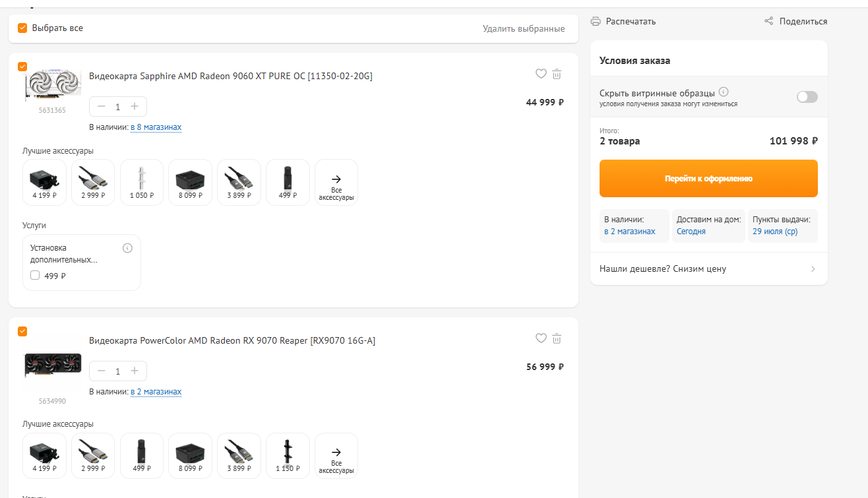Uncheck the Sapphire Radeon 9060 XT item checkbox
The width and height of the screenshot is (868, 498).
point(22,67)
